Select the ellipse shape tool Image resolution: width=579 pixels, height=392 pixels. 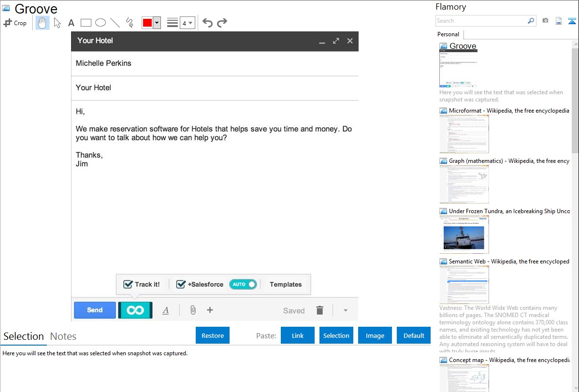click(x=101, y=23)
